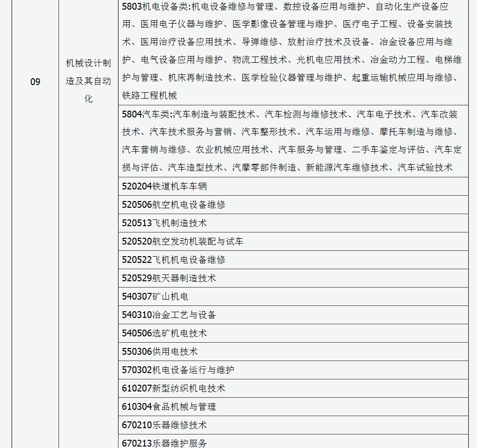Select the 520520航空发动机装配与试车 row
Viewport: 477px width, 448px height.
(x=182, y=242)
